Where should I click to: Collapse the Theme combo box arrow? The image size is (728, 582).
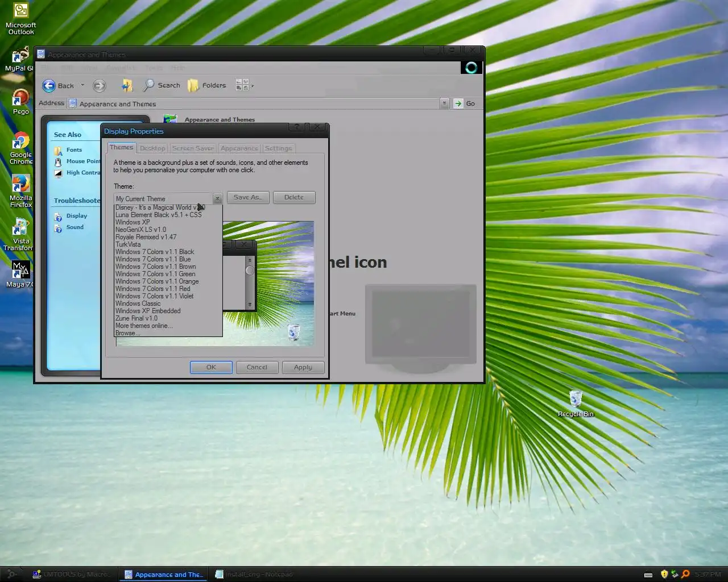pyautogui.click(x=217, y=199)
